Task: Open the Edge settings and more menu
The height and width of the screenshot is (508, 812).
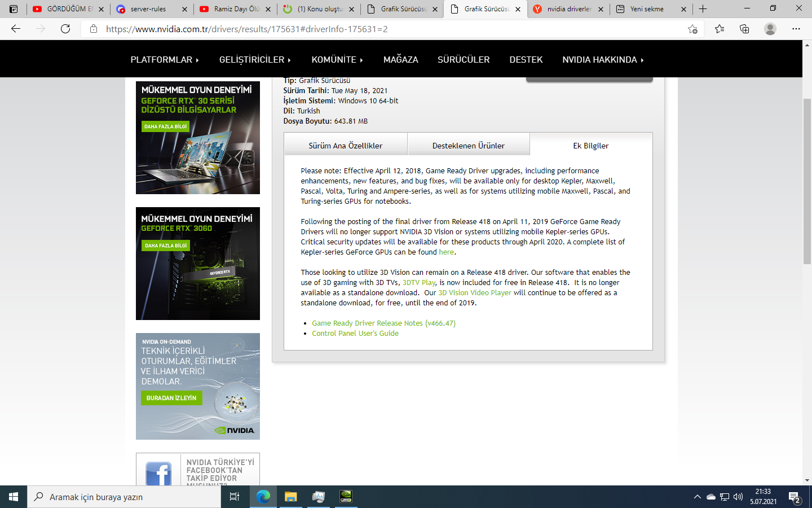Action: pos(796,29)
